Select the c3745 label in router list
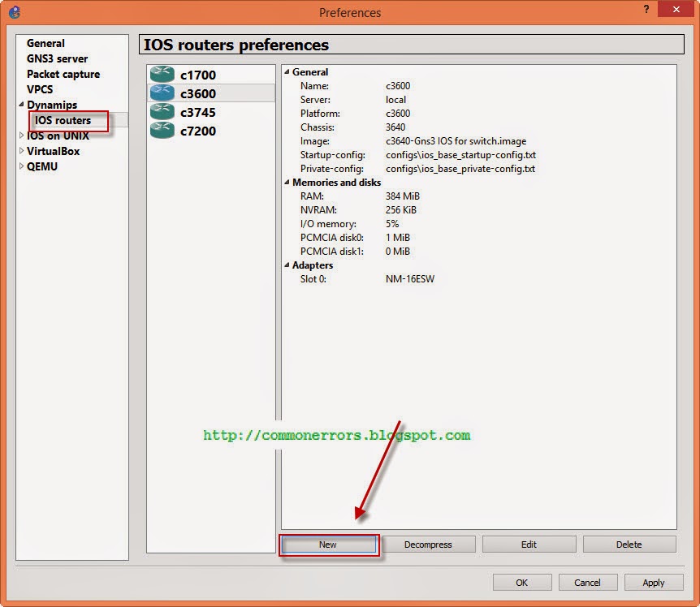700x607 pixels. click(198, 112)
